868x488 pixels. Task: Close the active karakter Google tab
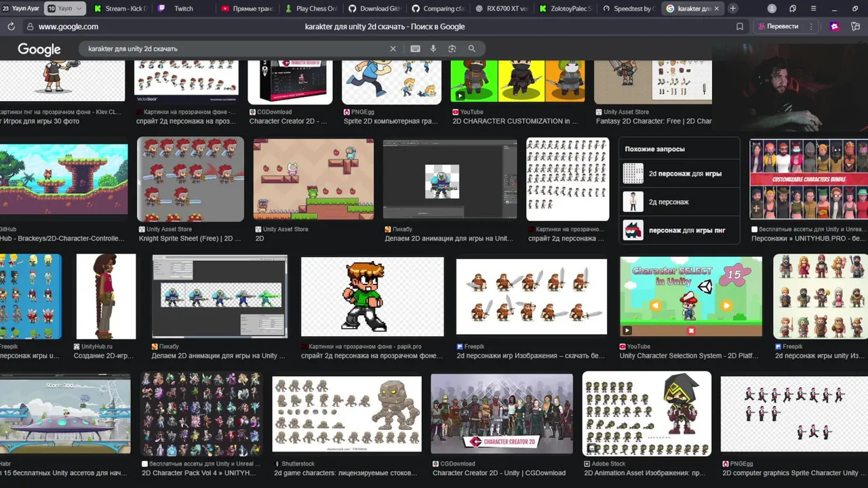pyautogui.click(x=716, y=8)
